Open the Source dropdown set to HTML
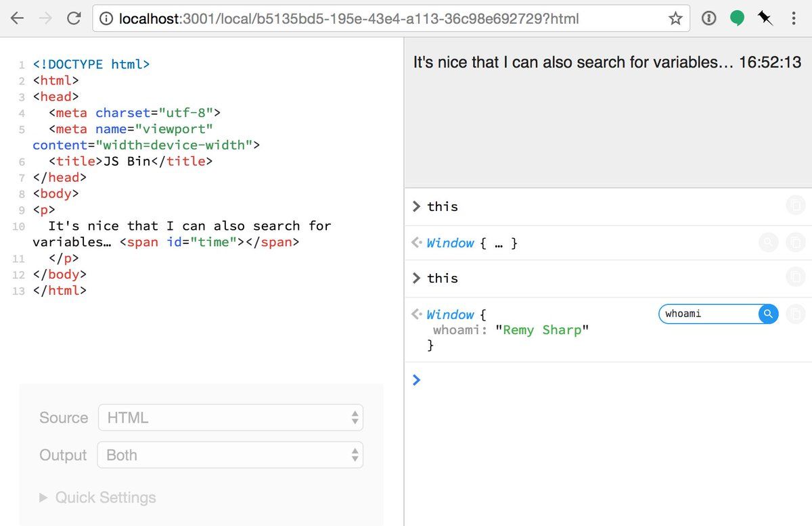The height and width of the screenshot is (526, 812). (230, 418)
